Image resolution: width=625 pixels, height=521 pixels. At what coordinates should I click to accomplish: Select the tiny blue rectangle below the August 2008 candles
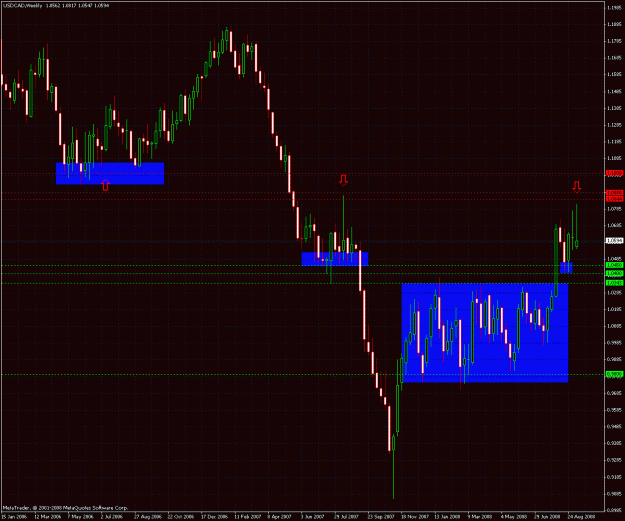tap(566, 267)
